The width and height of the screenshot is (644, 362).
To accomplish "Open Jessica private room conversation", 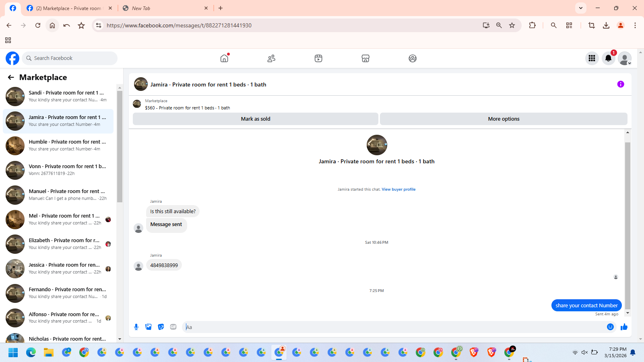I will point(58,269).
